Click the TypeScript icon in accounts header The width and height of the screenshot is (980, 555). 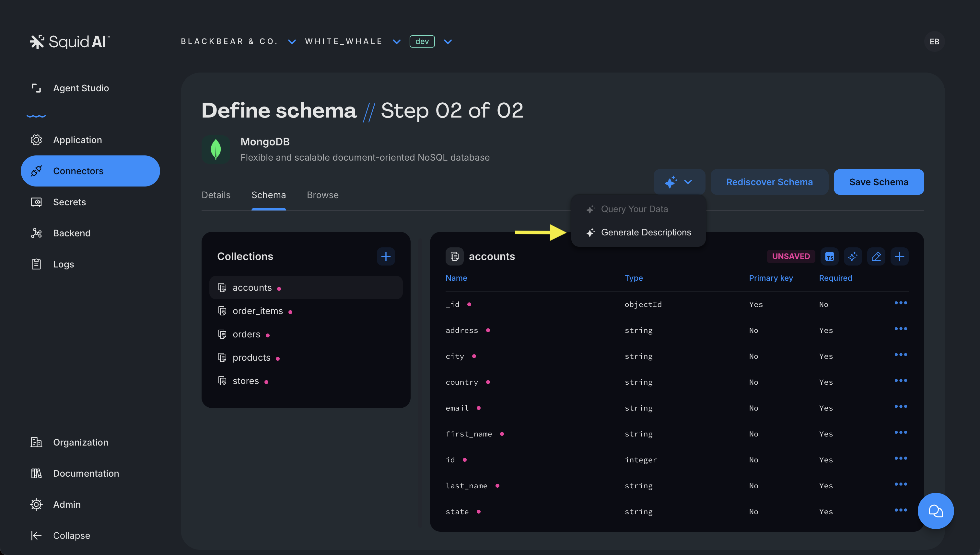tap(829, 256)
